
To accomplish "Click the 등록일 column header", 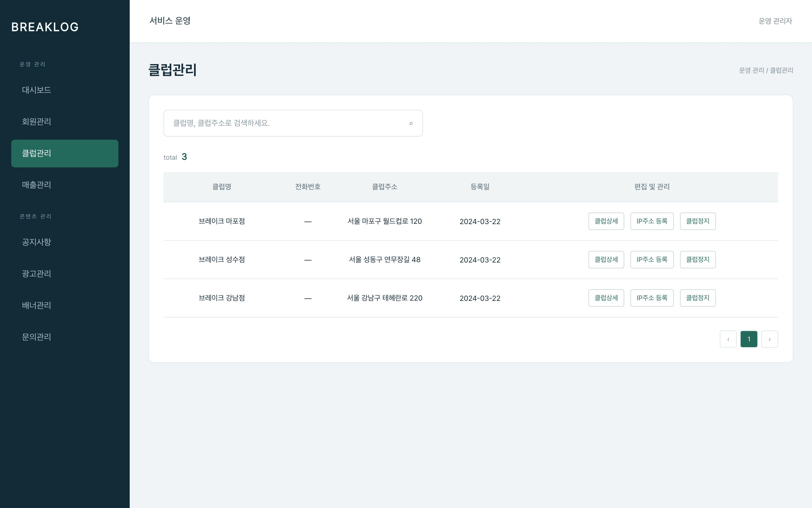I will point(480,187).
